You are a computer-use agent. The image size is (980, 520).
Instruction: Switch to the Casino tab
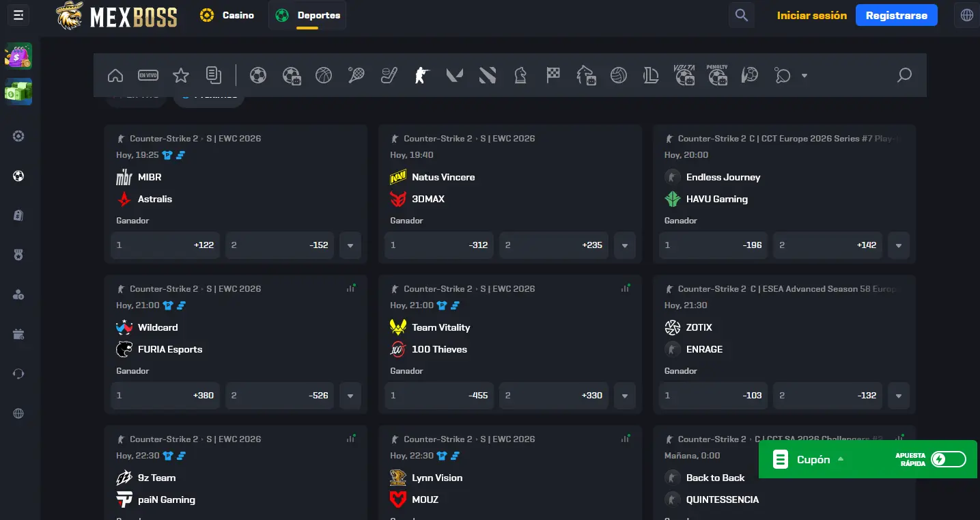[x=227, y=15]
